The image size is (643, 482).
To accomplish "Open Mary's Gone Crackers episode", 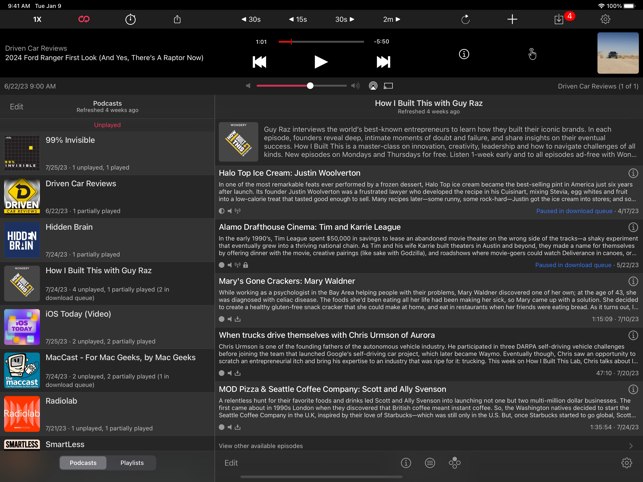I will pos(429,300).
